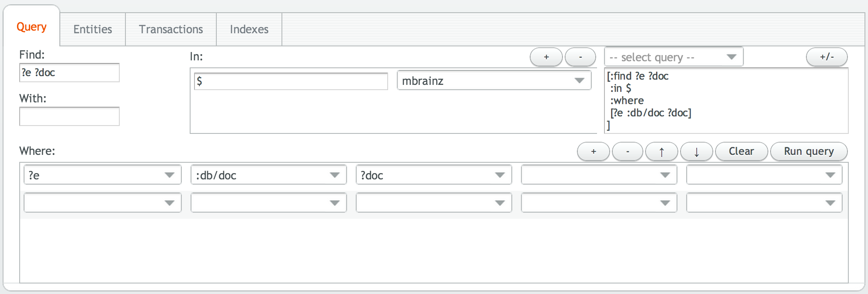Click the Run query button
Image resolution: width=868 pixels, height=294 pixels.
809,151
